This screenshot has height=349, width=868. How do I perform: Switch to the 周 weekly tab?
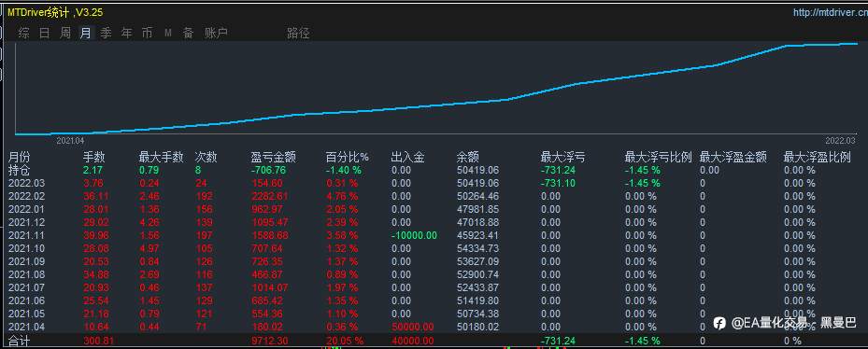(65, 34)
